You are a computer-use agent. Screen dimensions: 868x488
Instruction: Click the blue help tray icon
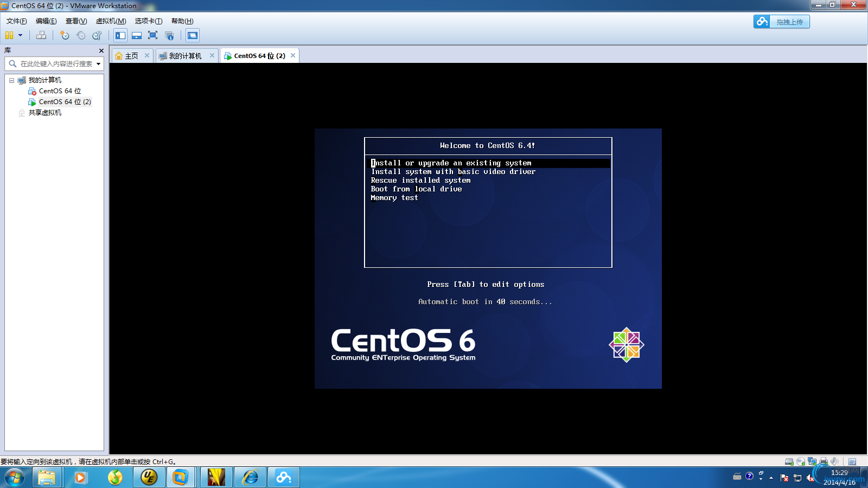(749, 476)
